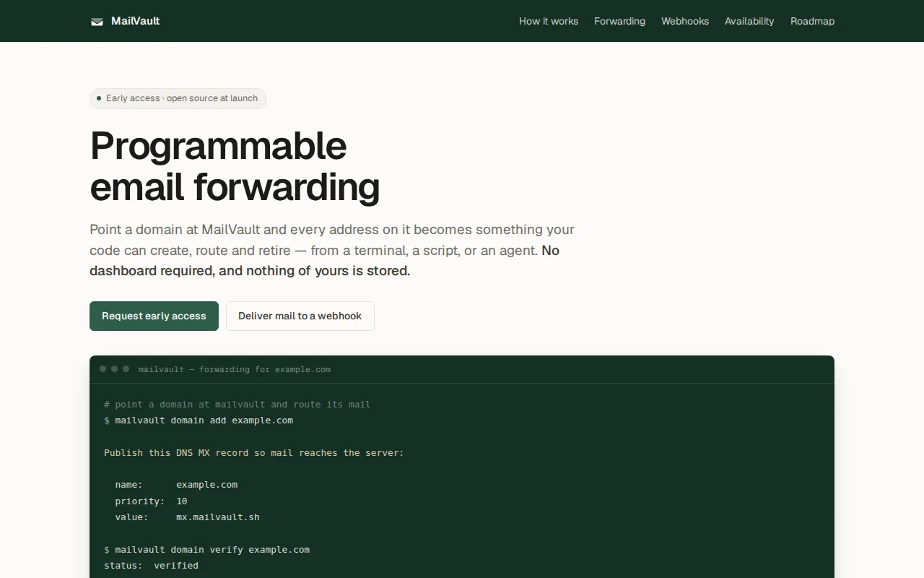
Task: Click the Early access open source badge
Action: pyautogui.click(x=178, y=98)
